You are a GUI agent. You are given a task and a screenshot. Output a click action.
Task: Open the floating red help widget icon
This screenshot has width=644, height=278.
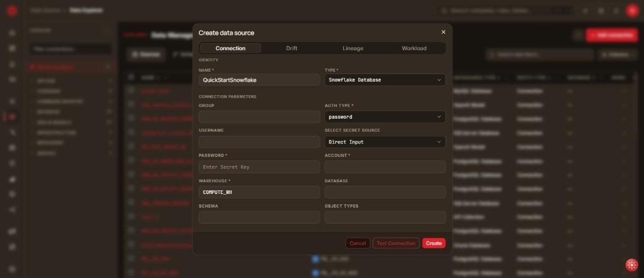click(632, 265)
